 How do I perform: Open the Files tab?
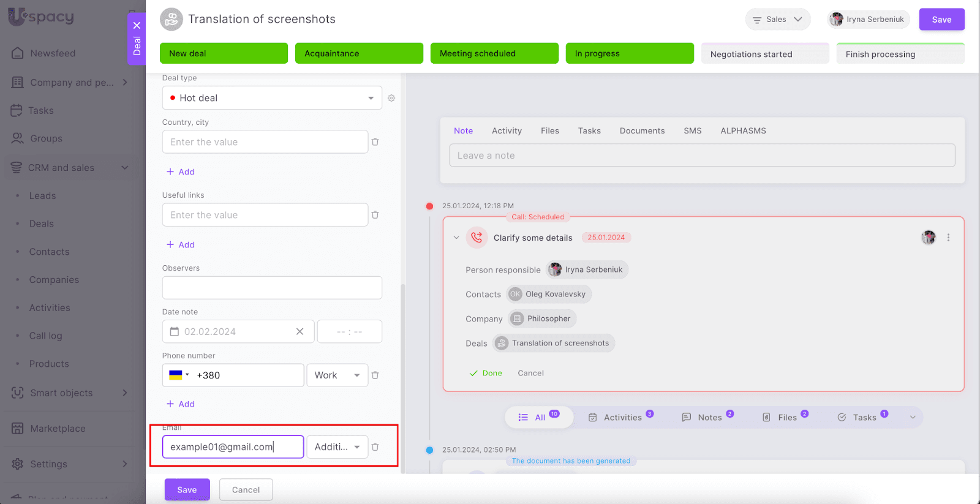coord(549,131)
